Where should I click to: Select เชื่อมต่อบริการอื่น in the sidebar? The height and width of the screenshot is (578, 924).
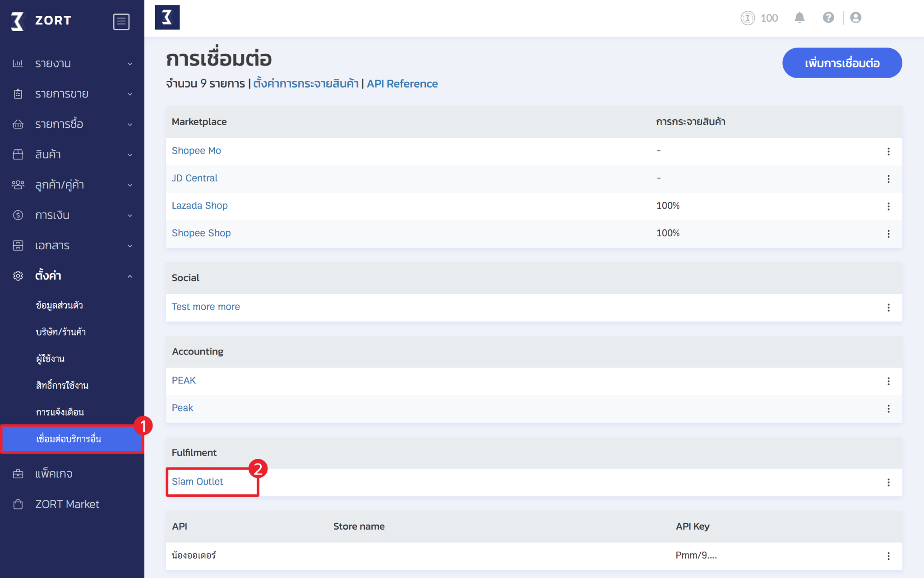[x=72, y=439]
